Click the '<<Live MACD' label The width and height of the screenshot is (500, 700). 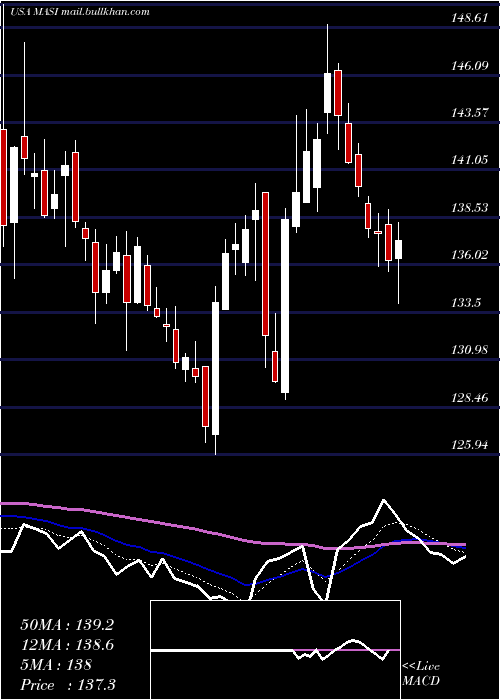421,673
